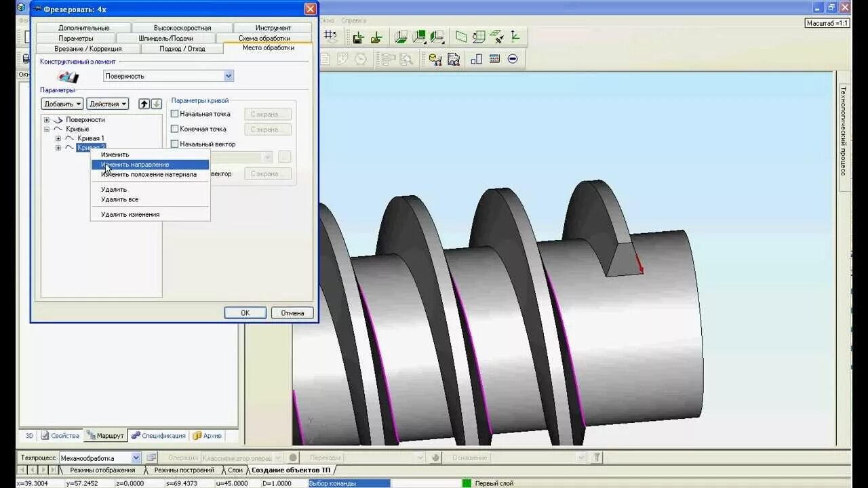Switch to Слои bottom tab
Screen dimensions: 868x488
click(235, 470)
